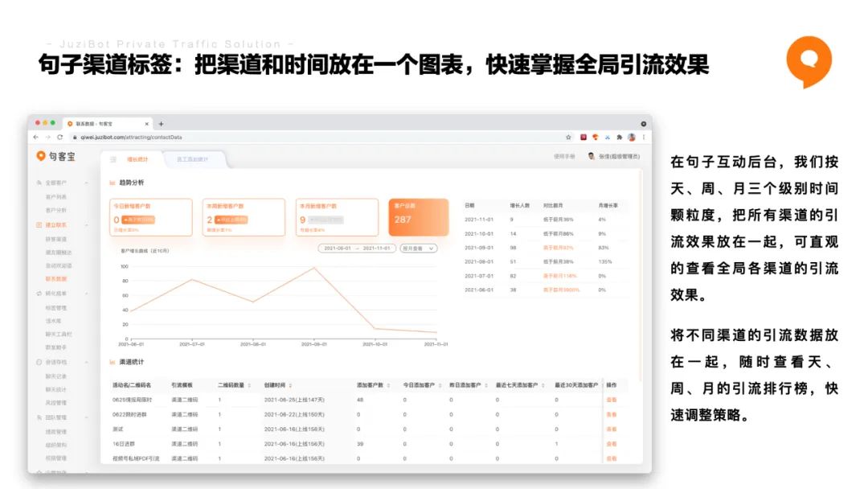Open a new browser tab with plus
The height and width of the screenshot is (489, 868).
coord(161,124)
